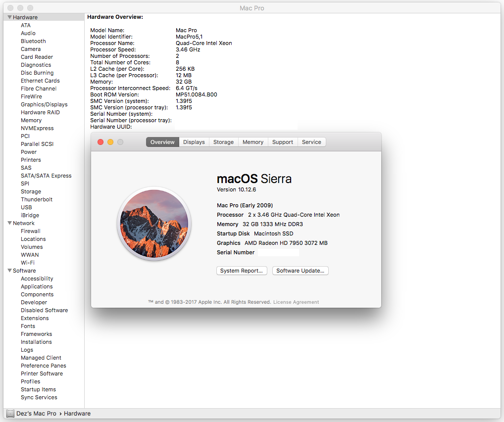Image resolution: width=504 pixels, height=422 pixels.
Task: Collapse the Network section triangle
Action: [x=9, y=223]
